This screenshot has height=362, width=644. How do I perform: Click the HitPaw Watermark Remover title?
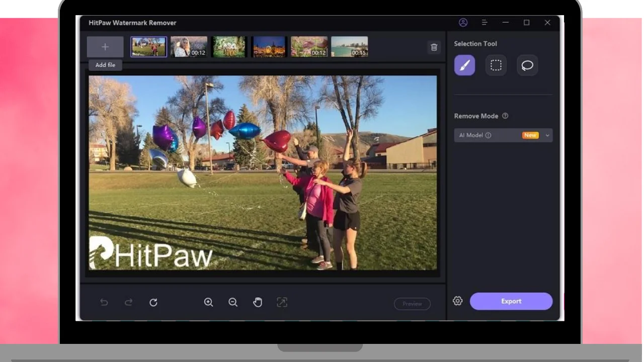tap(132, 23)
